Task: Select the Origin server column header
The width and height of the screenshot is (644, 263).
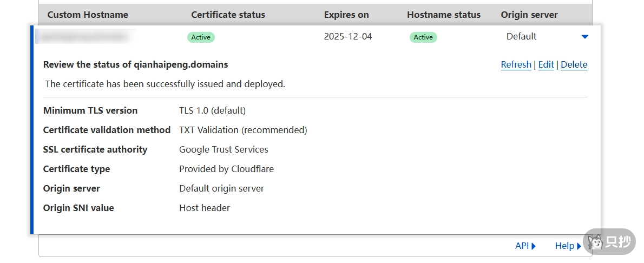Action: coord(529,15)
